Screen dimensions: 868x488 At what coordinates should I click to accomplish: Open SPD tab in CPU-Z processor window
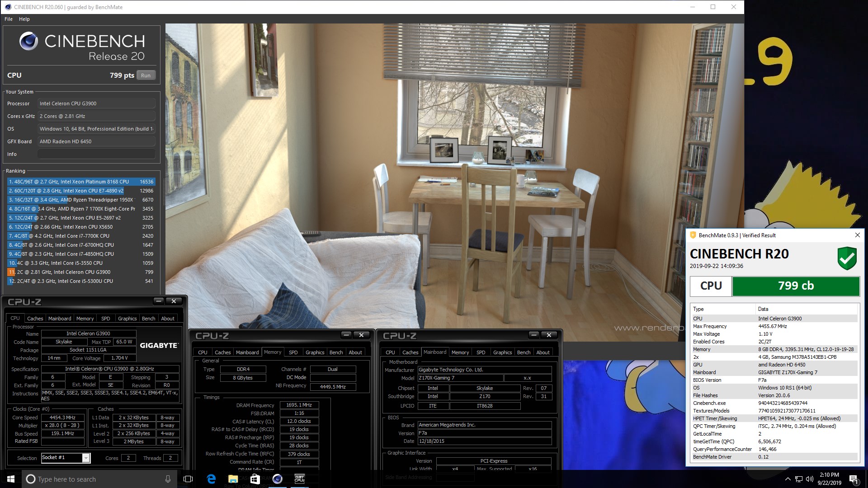[x=106, y=319]
